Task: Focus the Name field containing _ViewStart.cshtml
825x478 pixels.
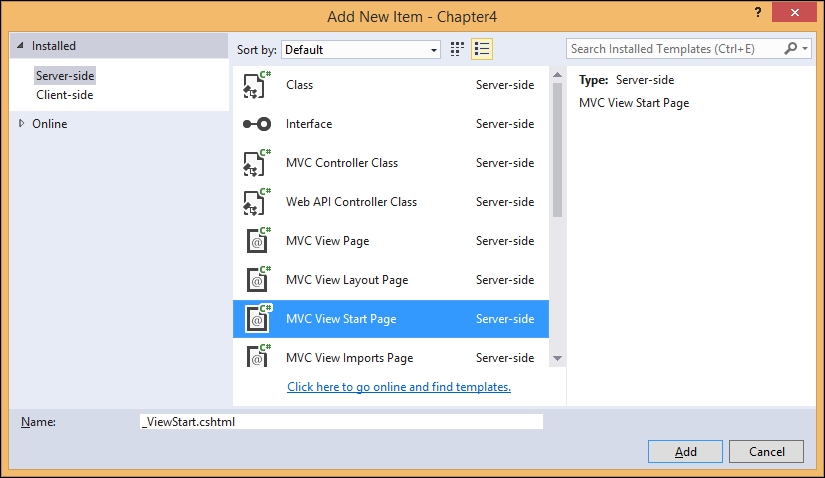Action: [x=341, y=422]
